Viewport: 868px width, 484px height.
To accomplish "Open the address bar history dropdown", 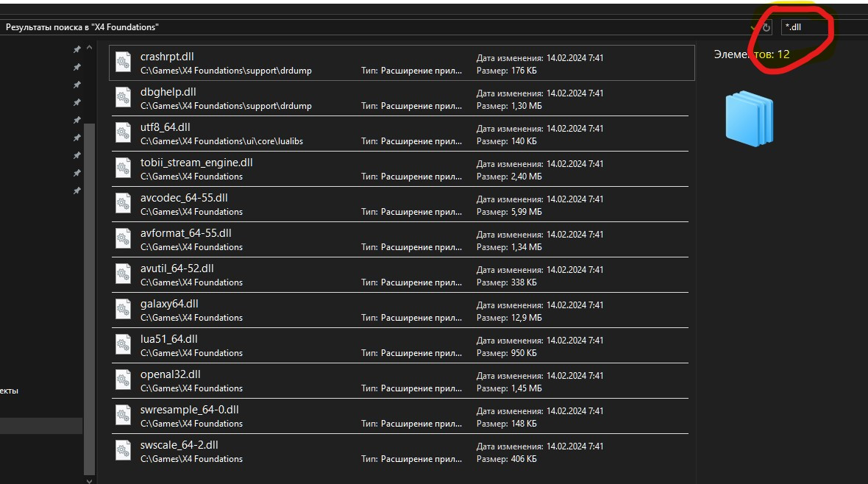I will click(752, 27).
